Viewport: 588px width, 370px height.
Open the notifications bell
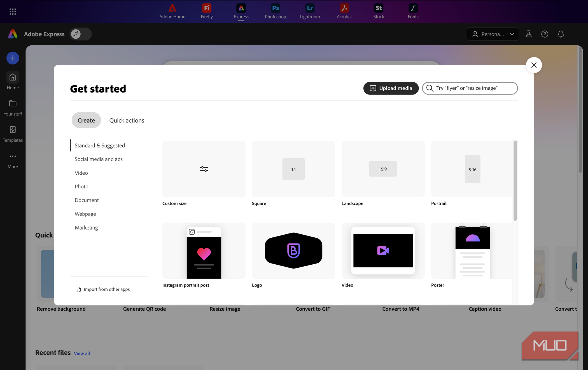[x=561, y=34]
